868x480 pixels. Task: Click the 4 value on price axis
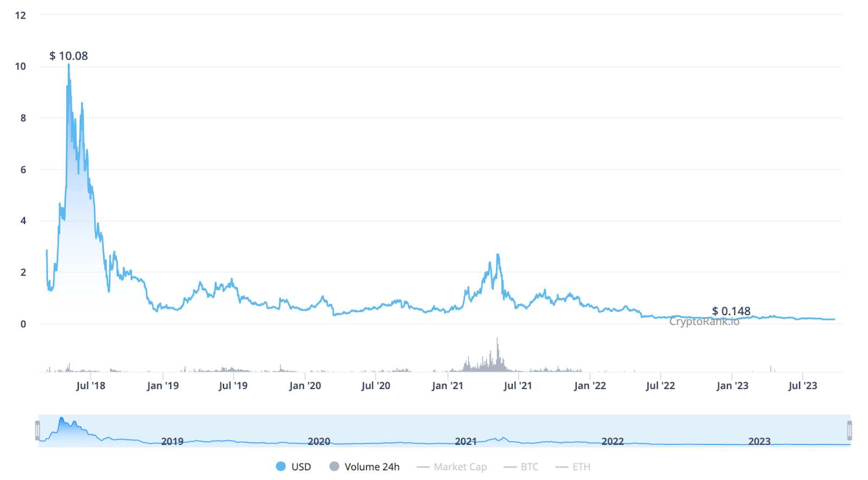click(23, 221)
